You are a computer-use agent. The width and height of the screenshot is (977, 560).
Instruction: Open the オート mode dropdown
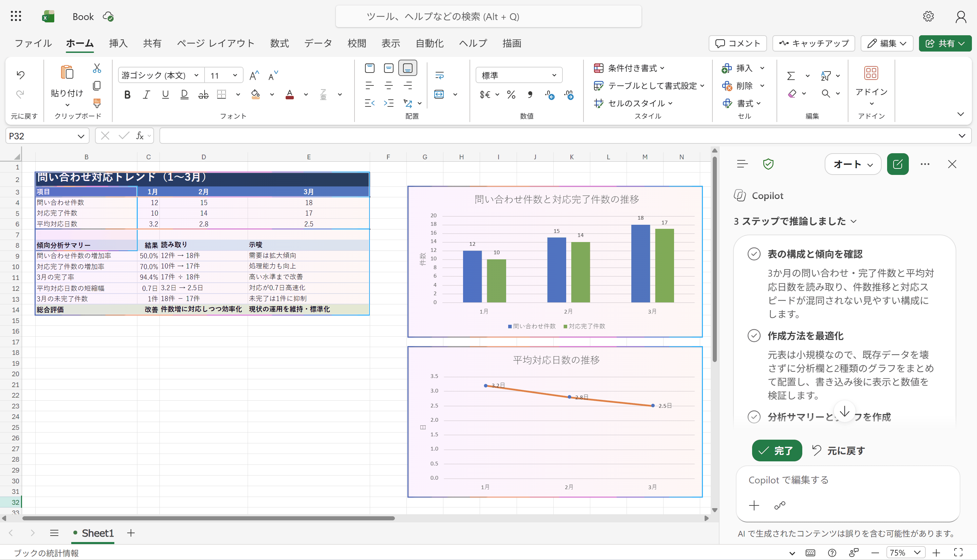pos(853,164)
